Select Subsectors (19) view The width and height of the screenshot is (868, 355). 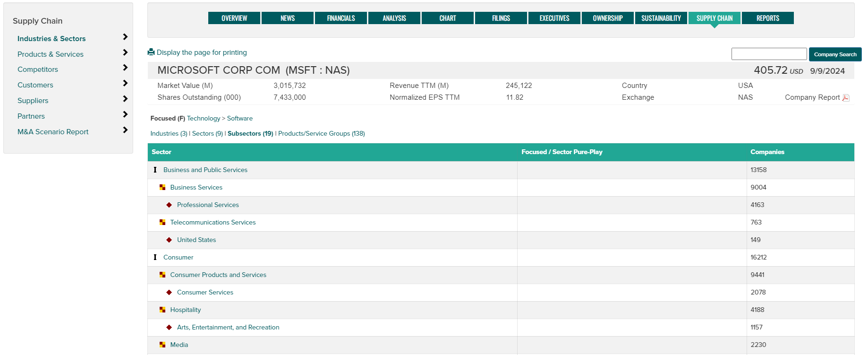tap(250, 133)
